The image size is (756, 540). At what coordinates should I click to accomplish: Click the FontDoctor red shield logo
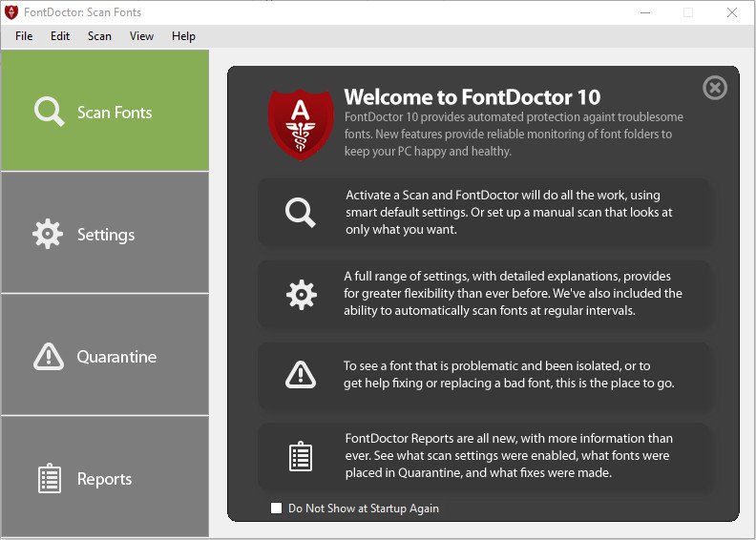301,124
